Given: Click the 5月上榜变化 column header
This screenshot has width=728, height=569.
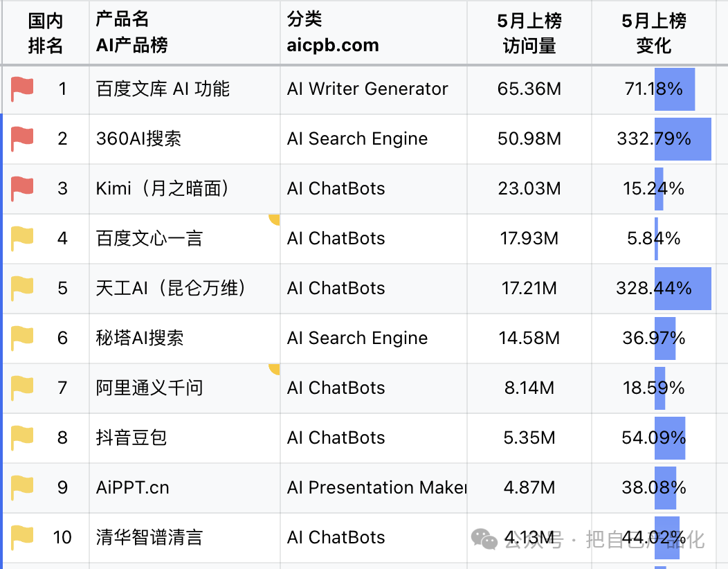Looking at the screenshot, I should pos(654,33).
